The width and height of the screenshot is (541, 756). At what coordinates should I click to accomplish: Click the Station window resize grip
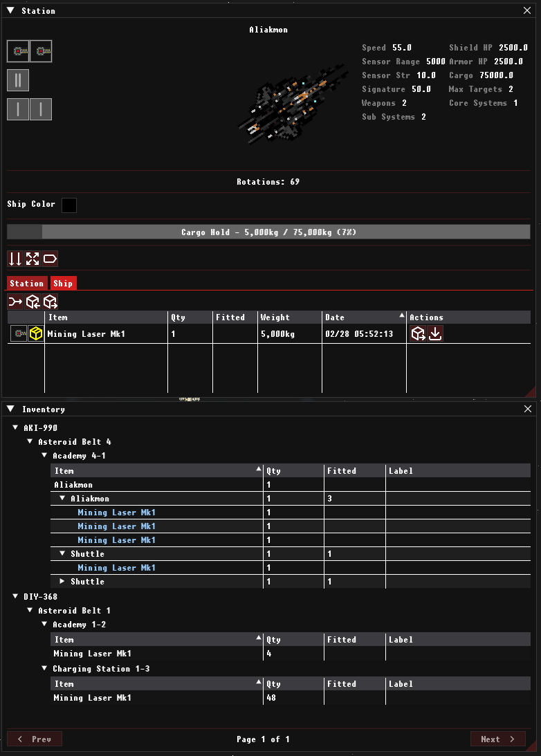[x=531, y=391]
